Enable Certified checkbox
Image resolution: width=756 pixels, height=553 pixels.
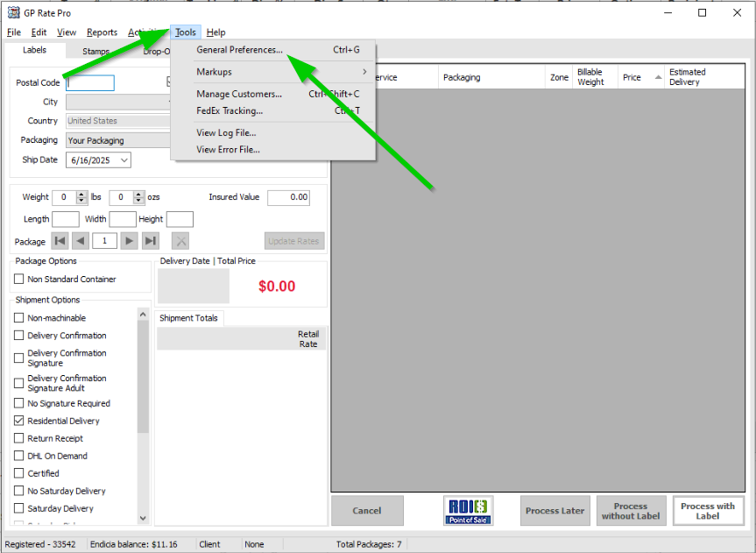tap(18, 473)
